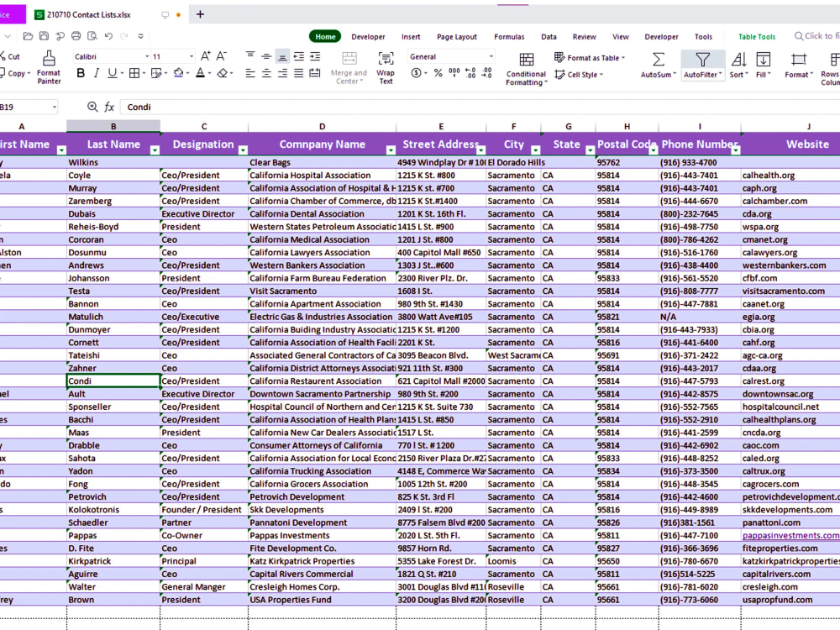The image size is (840, 630).
Task: Toggle bottom vertical alignment button
Action: 282,55
